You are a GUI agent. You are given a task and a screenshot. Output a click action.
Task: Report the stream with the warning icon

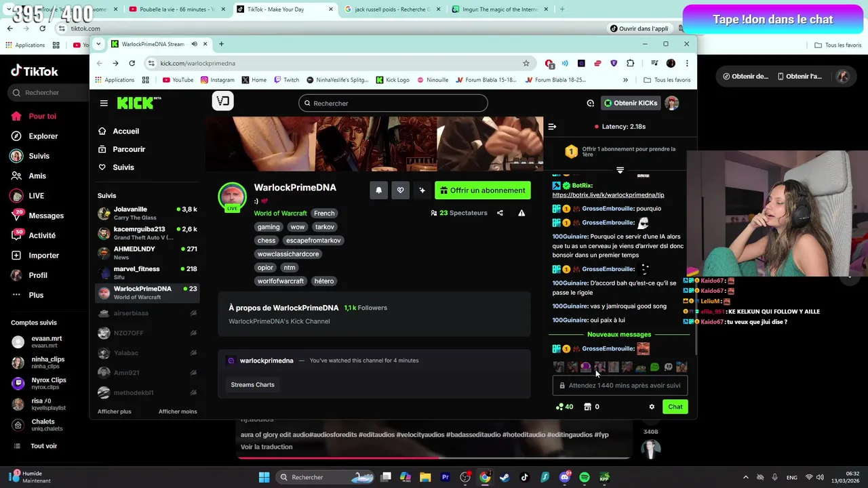(x=521, y=213)
